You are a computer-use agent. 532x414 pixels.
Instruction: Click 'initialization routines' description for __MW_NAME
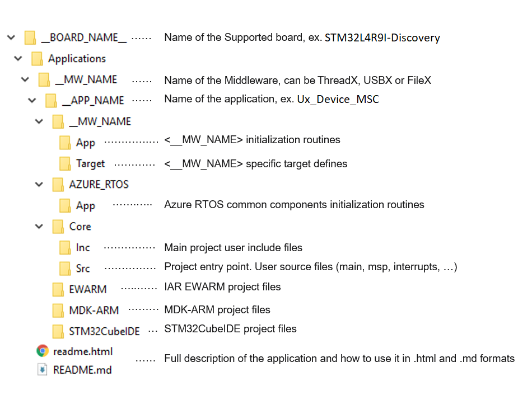coord(252,140)
